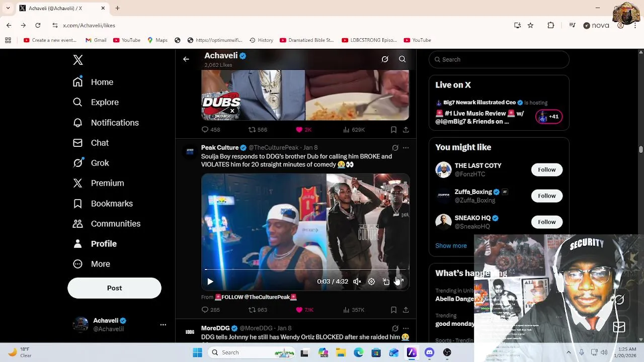Open account menu dots beside Achaveli

pyautogui.click(x=163, y=325)
